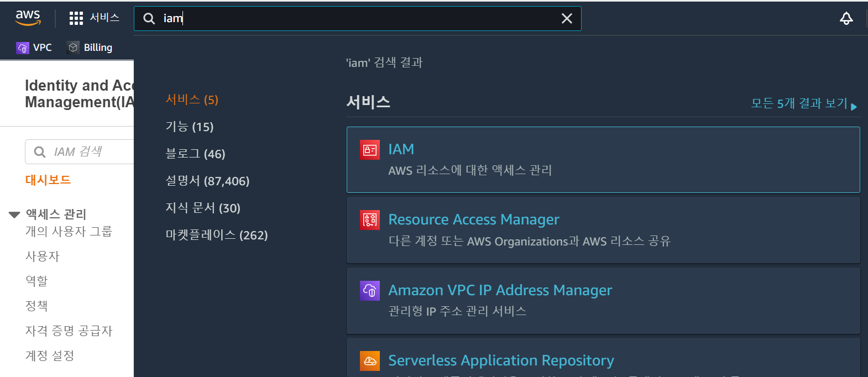The image size is (868, 377).
Task: Click the search magnifier icon in top bar
Action: tap(149, 19)
